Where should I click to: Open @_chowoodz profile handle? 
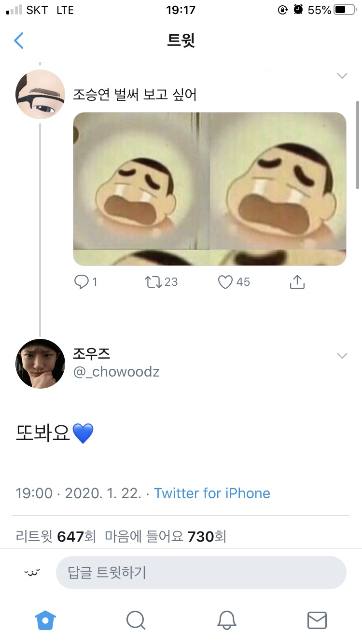(x=116, y=372)
